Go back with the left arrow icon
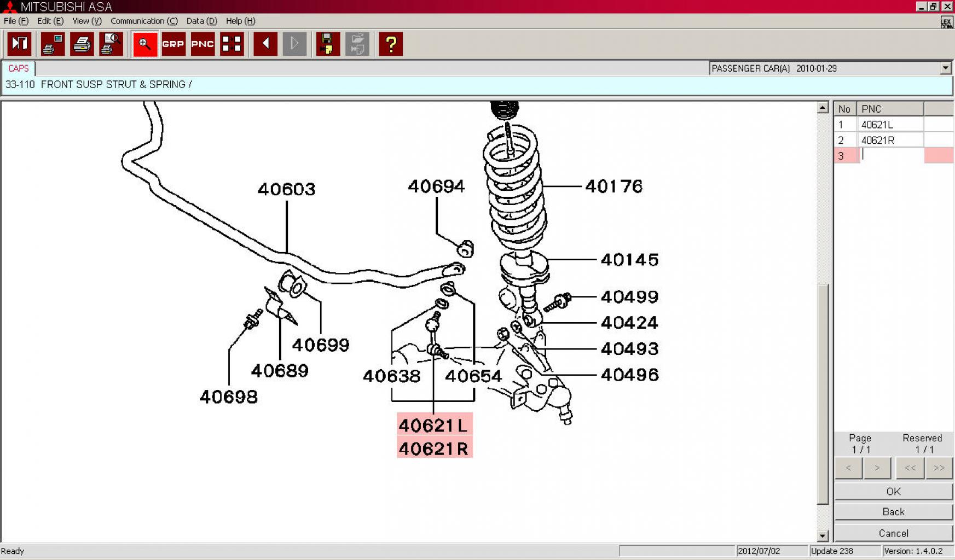Viewport: 955px width, 560px height. pyautogui.click(x=265, y=44)
